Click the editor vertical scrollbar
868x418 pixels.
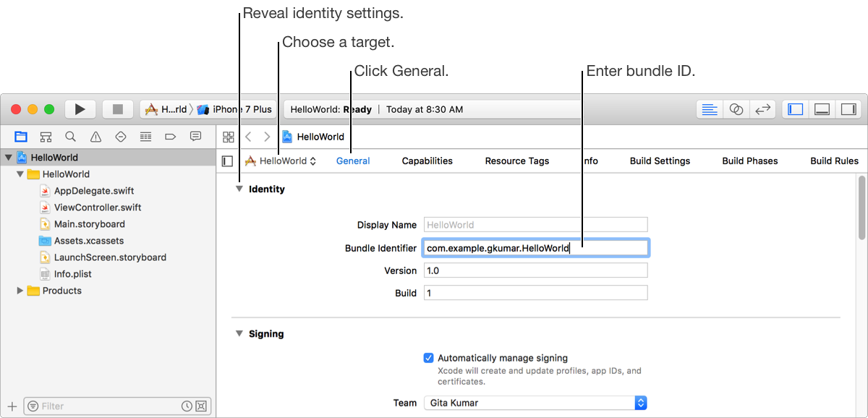tap(861, 217)
